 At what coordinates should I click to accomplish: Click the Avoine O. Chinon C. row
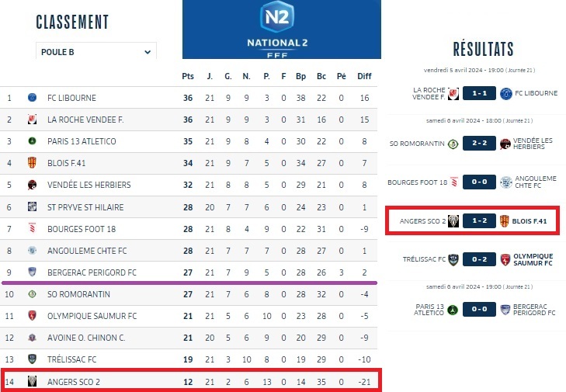coord(87,338)
